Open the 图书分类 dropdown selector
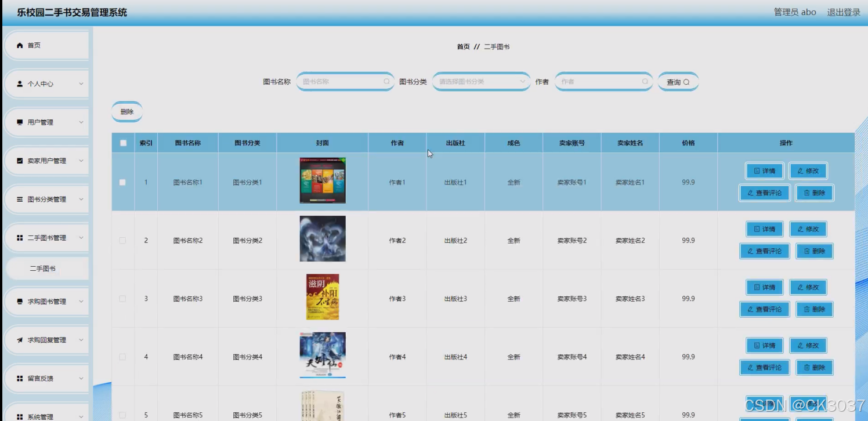The width and height of the screenshot is (868, 421). click(482, 82)
